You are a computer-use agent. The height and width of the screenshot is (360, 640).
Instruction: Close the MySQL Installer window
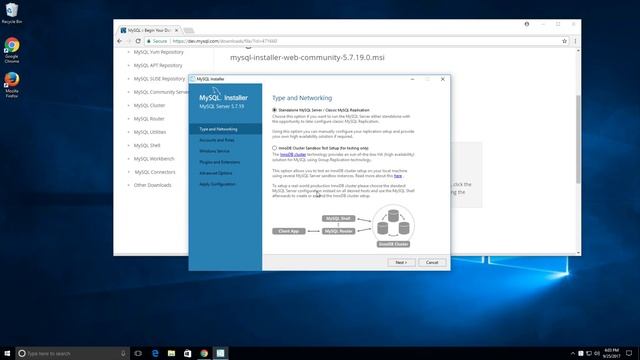tap(443, 79)
